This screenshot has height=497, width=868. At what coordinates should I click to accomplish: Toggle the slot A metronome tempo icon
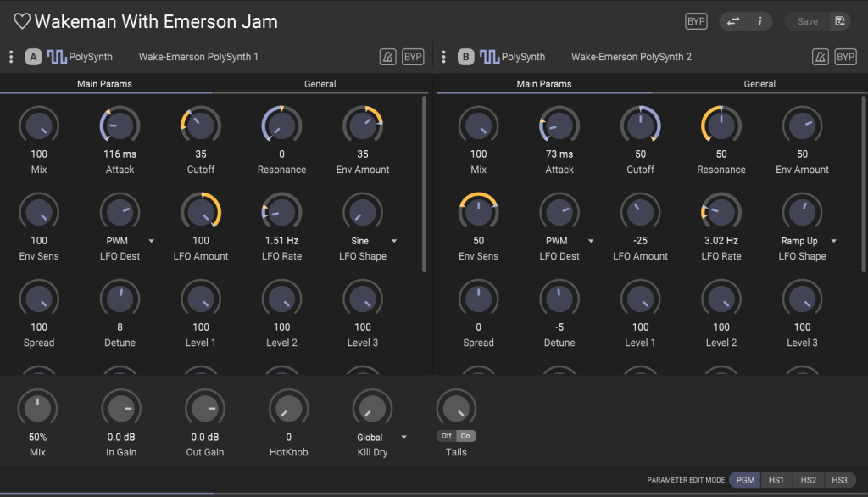tap(387, 57)
